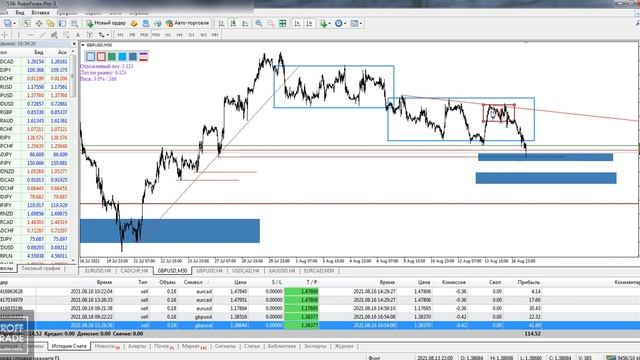The image size is (640, 360).
Task: Zoom in on the chart
Action: pyautogui.click(x=259, y=23)
